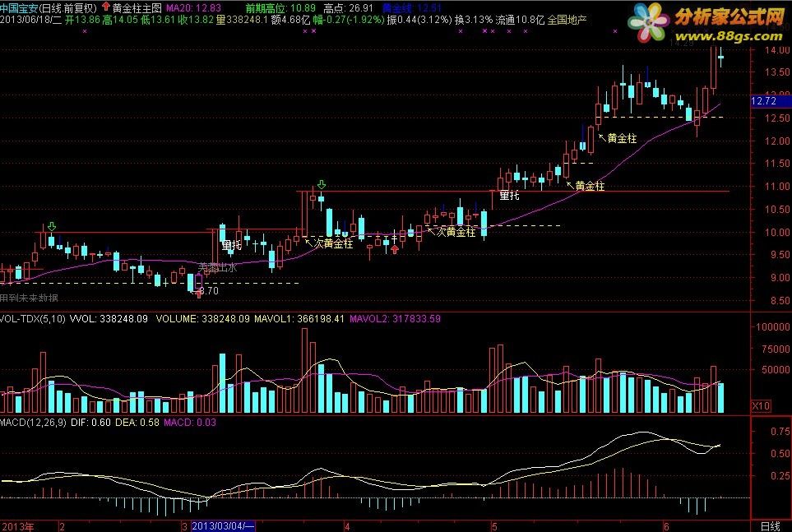Click the MAVOL1: 366198.41 readout
Screen dimensions: 792x532
coord(299,319)
